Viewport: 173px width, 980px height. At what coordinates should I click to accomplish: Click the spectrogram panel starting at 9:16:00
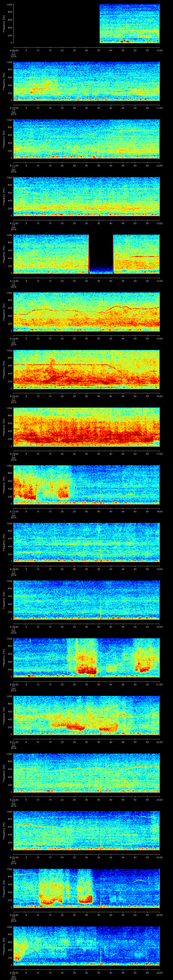tap(87, 427)
